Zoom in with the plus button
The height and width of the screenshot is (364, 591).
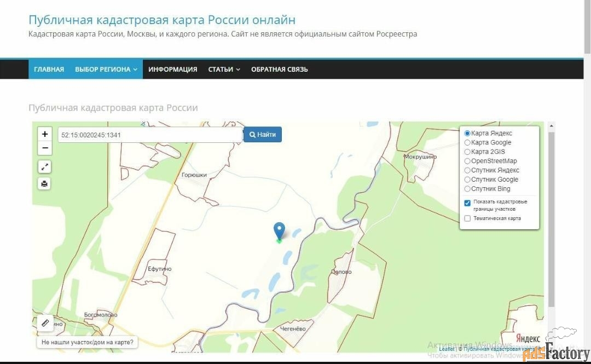pos(45,134)
